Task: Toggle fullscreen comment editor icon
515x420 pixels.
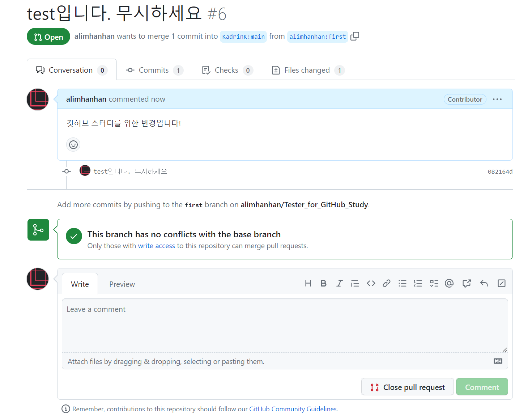Action: click(x=502, y=283)
